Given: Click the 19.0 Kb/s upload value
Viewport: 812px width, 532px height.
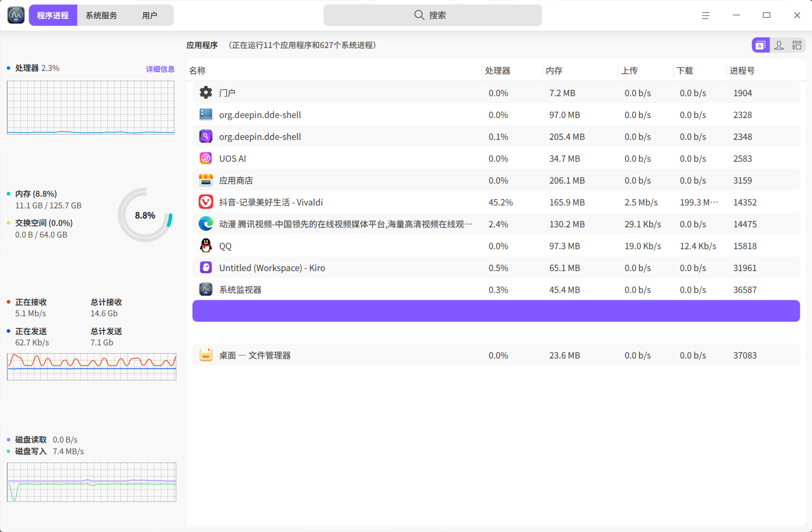Looking at the screenshot, I should click(643, 246).
